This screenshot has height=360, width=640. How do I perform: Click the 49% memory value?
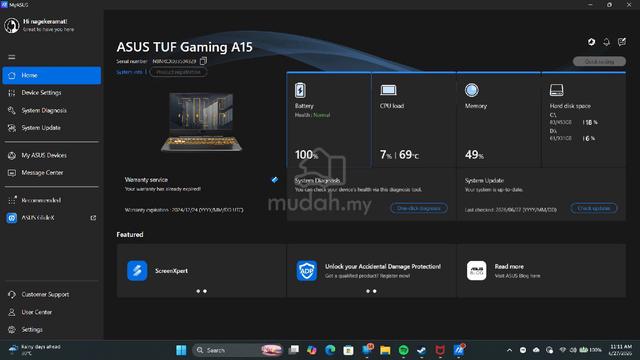pos(474,155)
